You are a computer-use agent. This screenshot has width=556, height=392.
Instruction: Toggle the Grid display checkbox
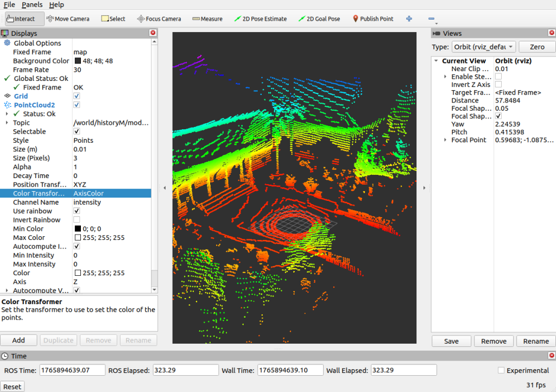77,96
